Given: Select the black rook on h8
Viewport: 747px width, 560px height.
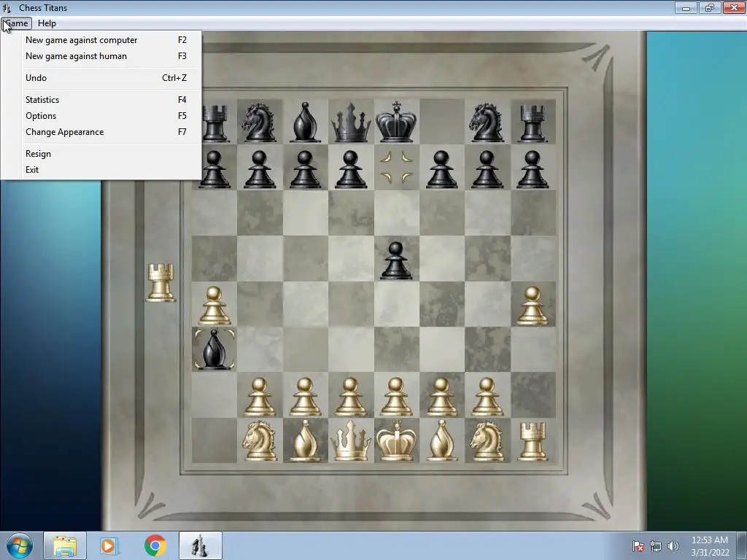Looking at the screenshot, I should 533,123.
